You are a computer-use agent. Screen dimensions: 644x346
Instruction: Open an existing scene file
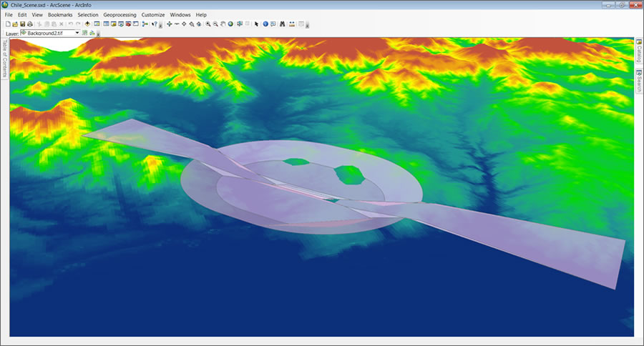click(15, 24)
